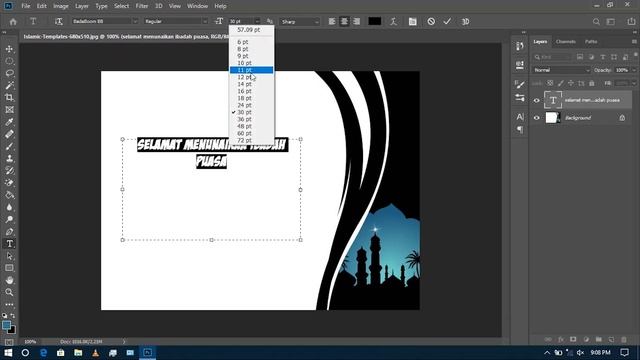Screen dimensions: 640x360
Task: Hide the text layer with eye icon
Action: (537, 100)
